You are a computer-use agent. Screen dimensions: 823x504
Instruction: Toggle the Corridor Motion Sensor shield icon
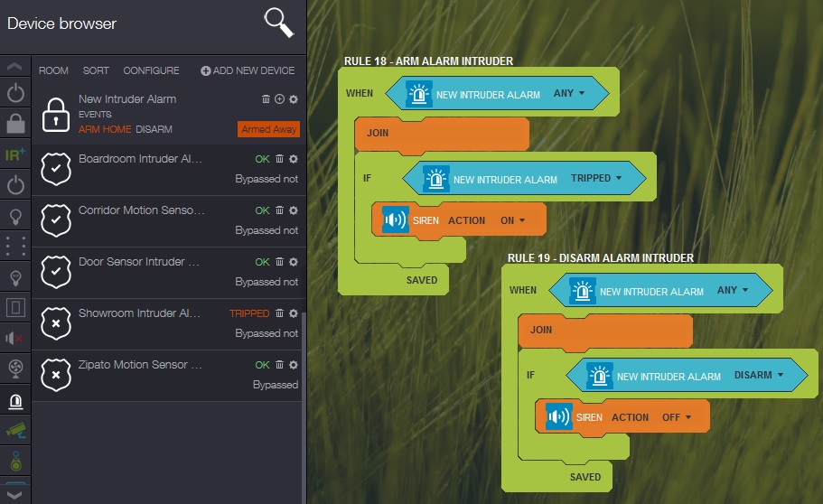56,220
